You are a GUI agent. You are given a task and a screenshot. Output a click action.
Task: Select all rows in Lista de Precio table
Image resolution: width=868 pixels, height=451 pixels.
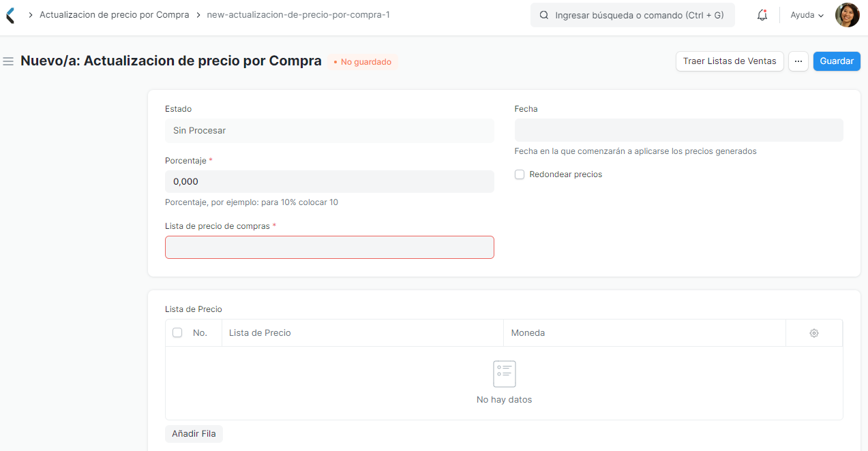pyautogui.click(x=177, y=333)
